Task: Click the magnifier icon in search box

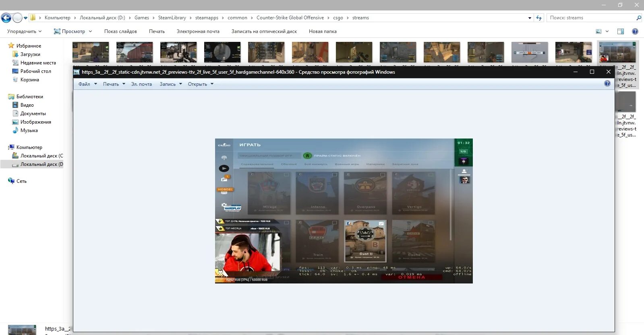Action: (638, 18)
